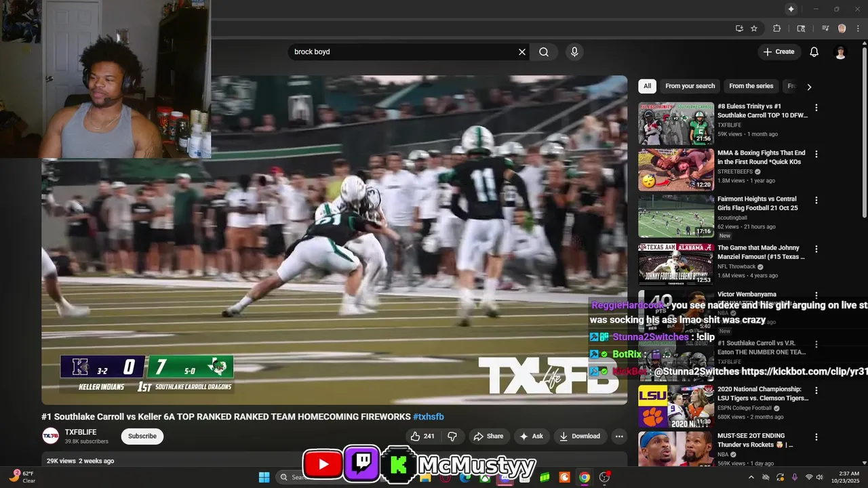Image resolution: width=868 pixels, height=488 pixels.
Task: Click the Chrome icon in taskbar
Action: click(584, 477)
